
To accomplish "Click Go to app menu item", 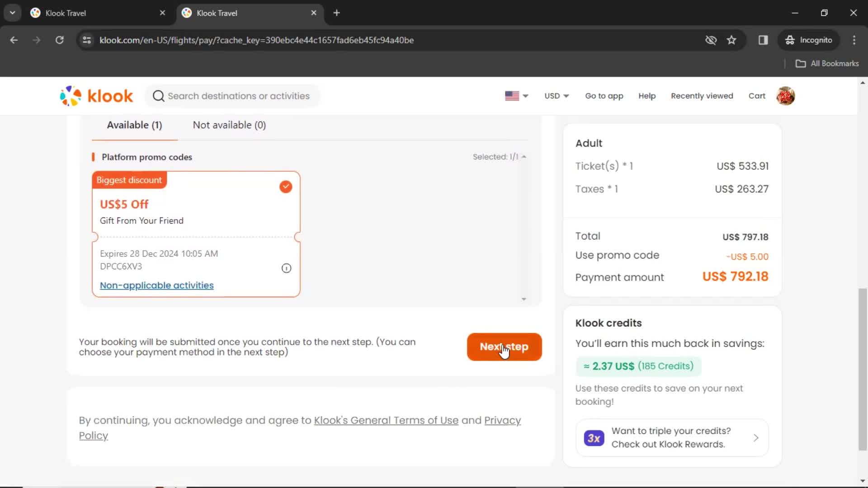I will (x=604, y=95).
